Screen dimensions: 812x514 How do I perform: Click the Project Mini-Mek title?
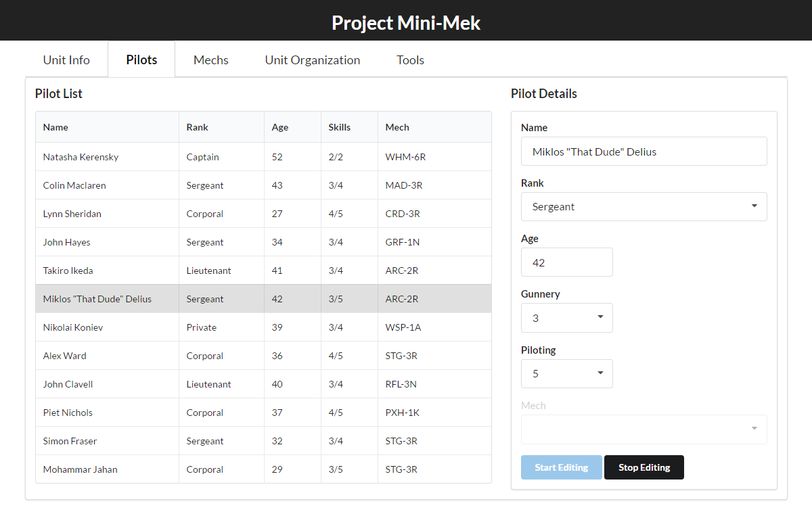click(x=406, y=22)
